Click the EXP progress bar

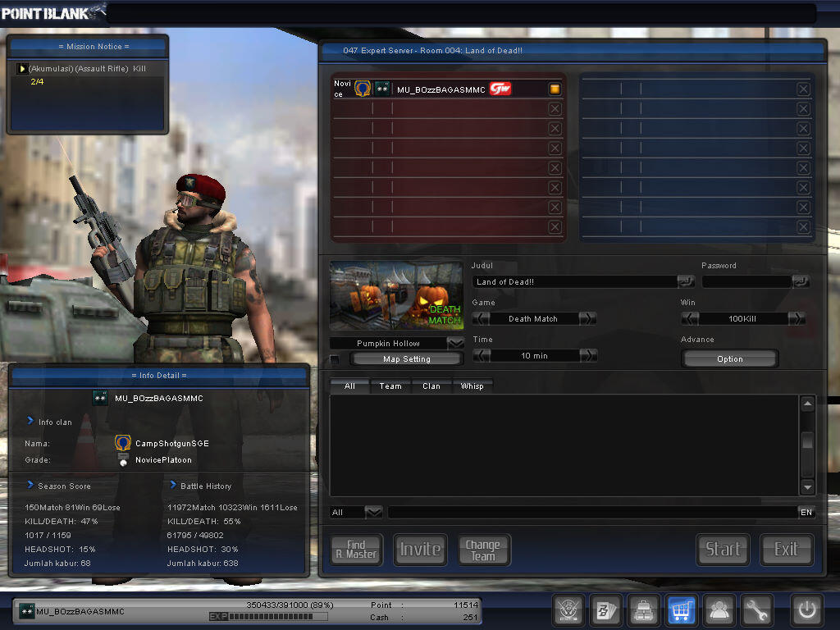click(x=269, y=617)
